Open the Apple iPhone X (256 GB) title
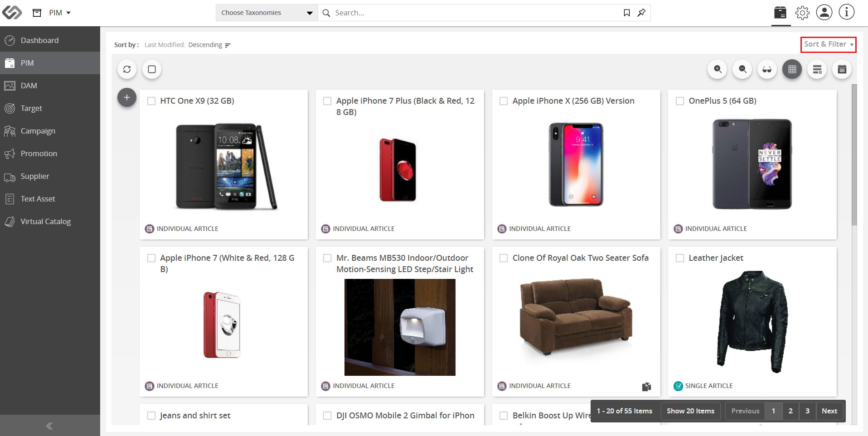868x436 pixels. click(573, 101)
